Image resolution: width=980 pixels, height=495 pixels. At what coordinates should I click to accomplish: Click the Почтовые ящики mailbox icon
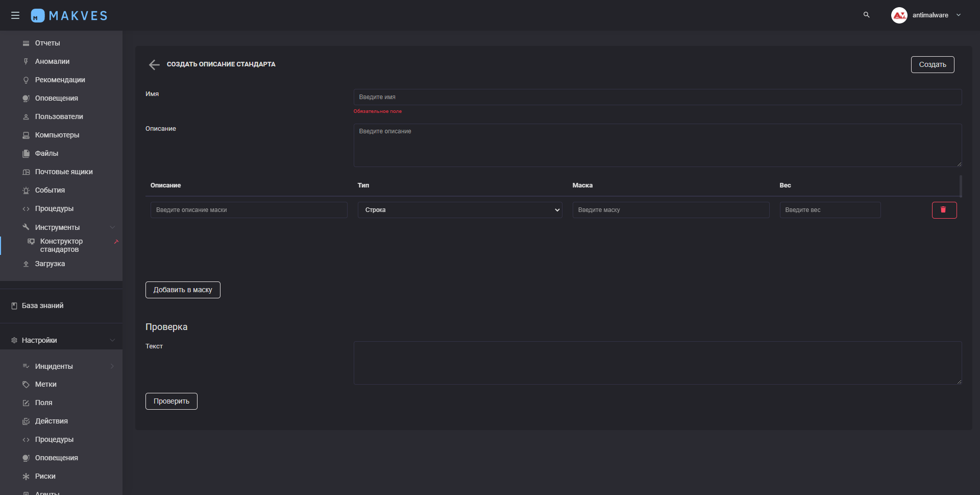click(26, 172)
